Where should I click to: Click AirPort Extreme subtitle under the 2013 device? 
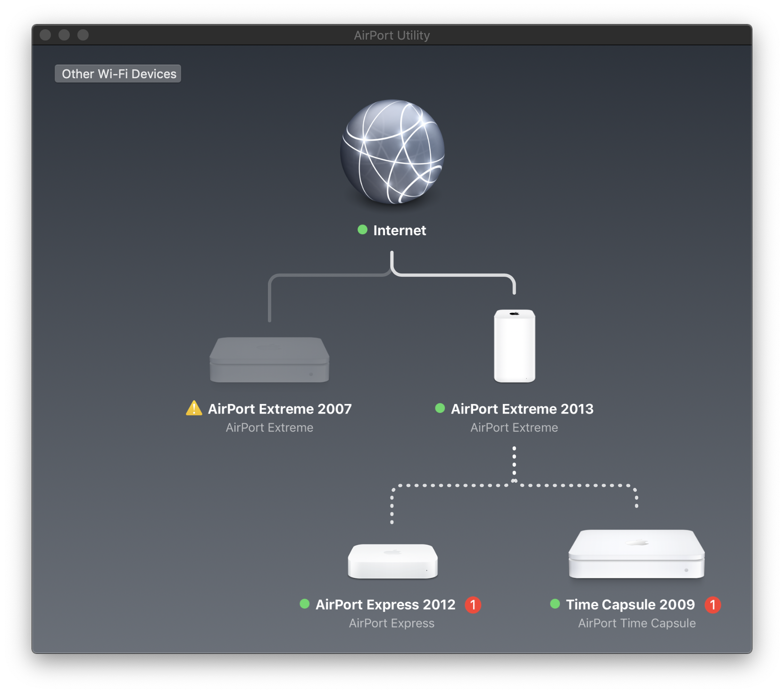tap(514, 428)
